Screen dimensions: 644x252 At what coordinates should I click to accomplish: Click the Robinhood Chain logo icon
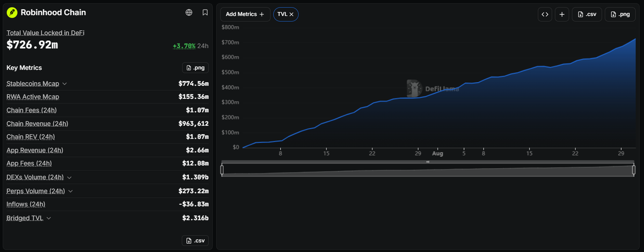coord(12,12)
